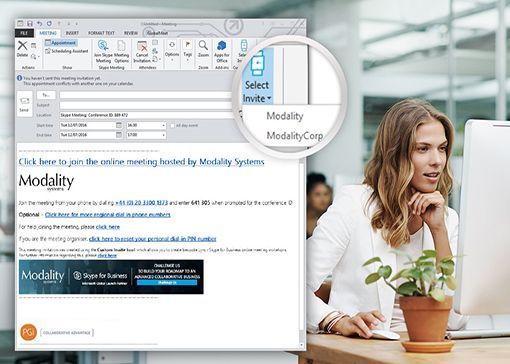Screen dimensions: 510x364
Task: Click the orange PGi logo
Action: click(x=29, y=332)
